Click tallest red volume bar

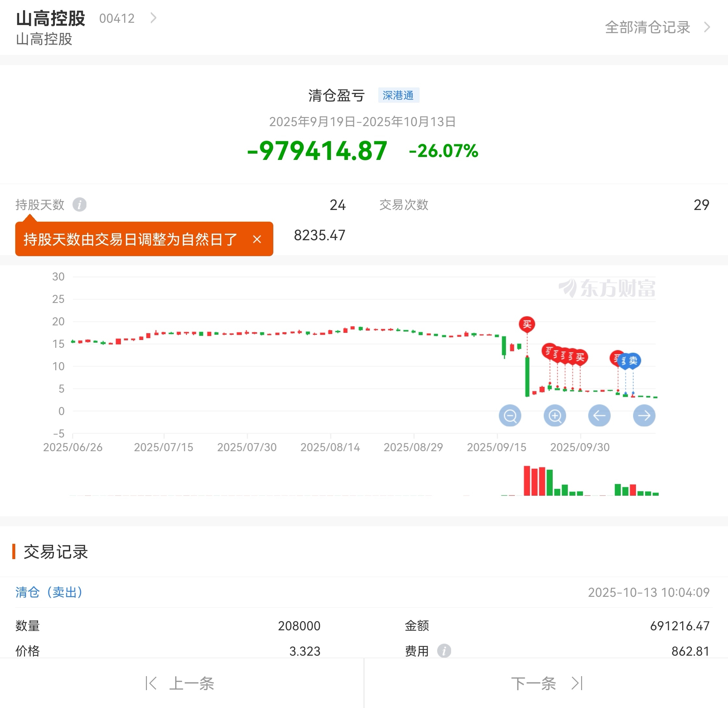tap(527, 480)
